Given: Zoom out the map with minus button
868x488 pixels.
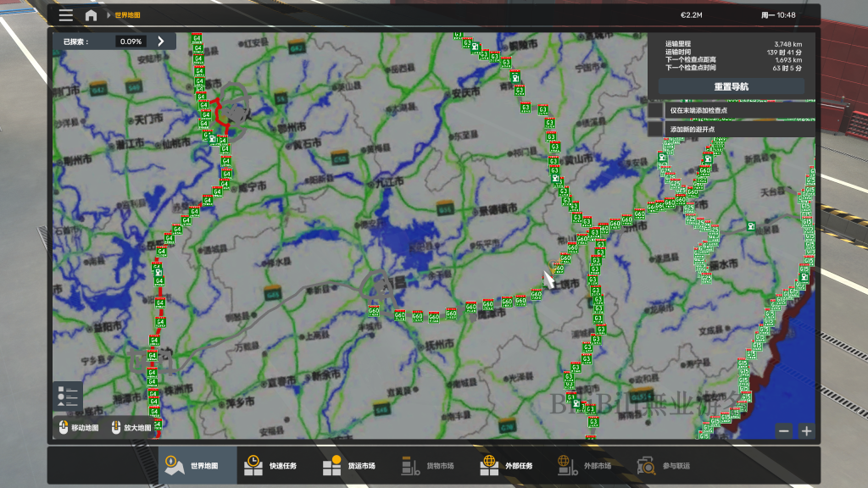Looking at the screenshot, I should pos(784,430).
